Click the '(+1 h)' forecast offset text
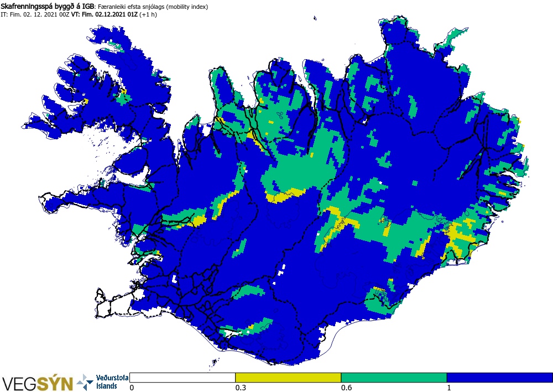 [148, 14]
